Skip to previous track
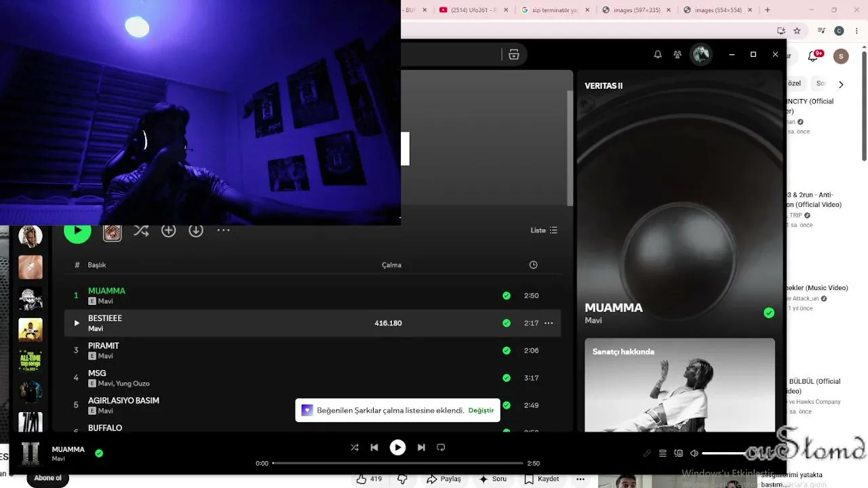The width and height of the screenshot is (868, 488). (x=374, y=447)
